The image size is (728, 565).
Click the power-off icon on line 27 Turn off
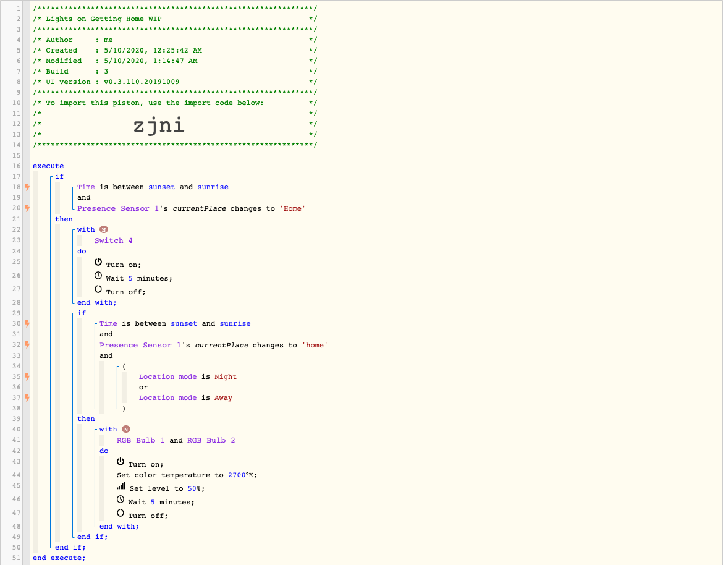coord(98,289)
